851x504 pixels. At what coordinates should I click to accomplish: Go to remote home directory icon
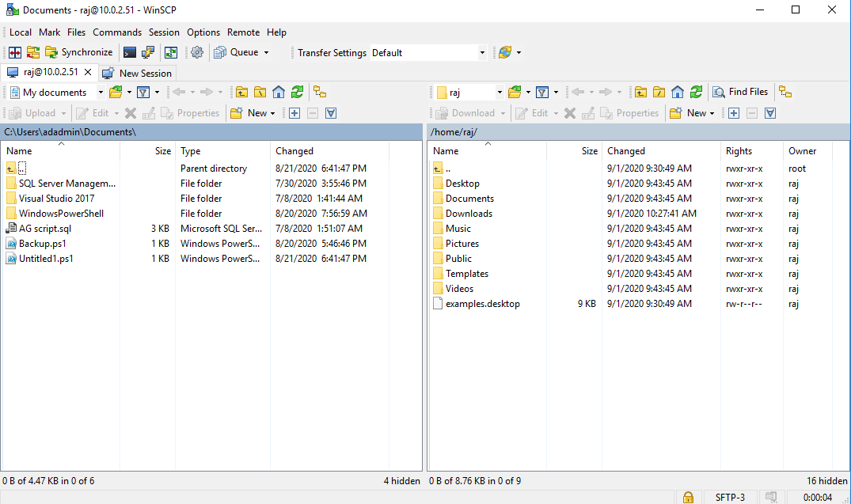[678, 93]
